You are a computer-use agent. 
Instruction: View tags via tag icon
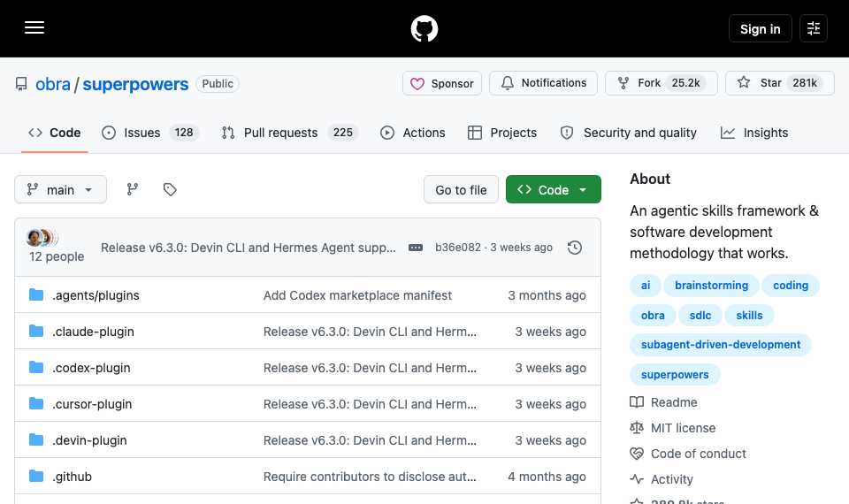[170, 189]
